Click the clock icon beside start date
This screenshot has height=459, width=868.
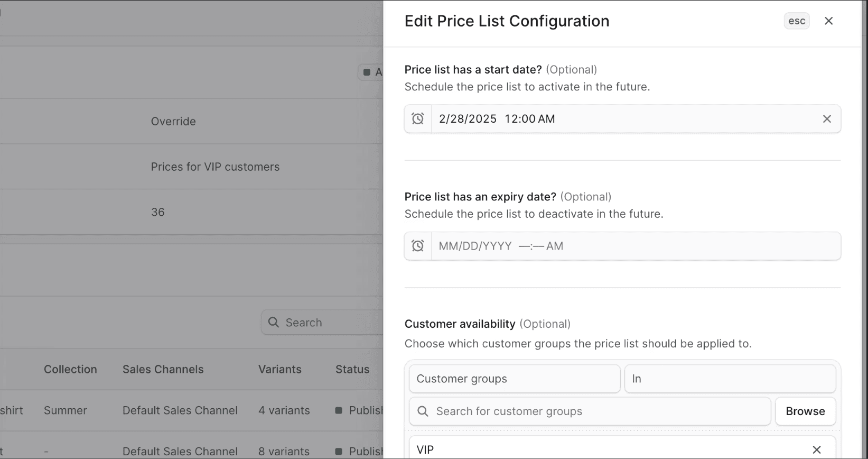tap(418, 118)
